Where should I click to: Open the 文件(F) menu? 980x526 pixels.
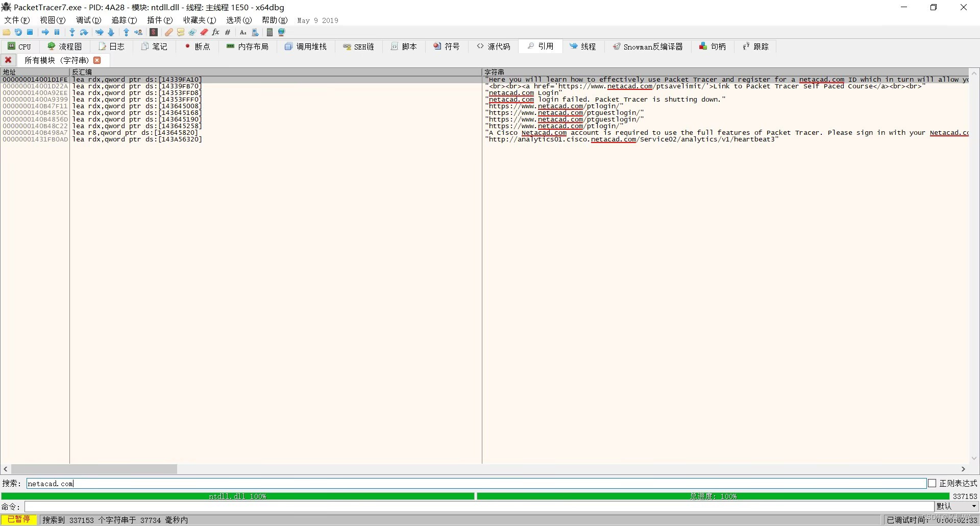point(17,20)
